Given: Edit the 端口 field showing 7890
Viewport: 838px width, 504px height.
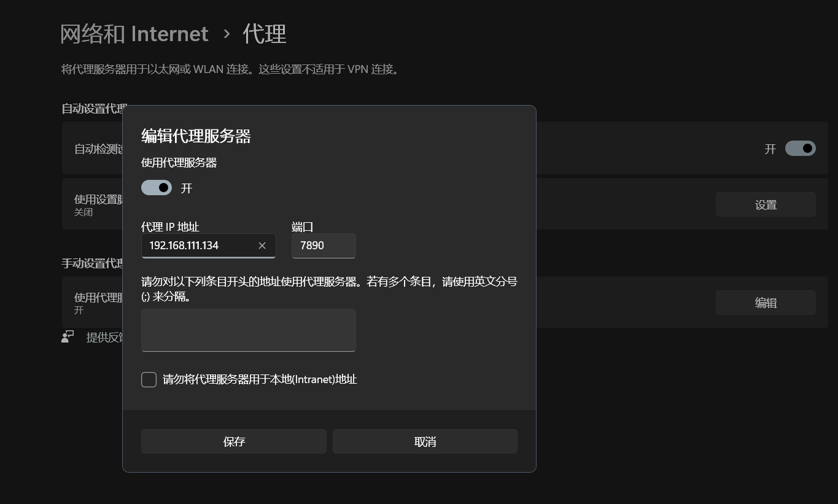Looking at the screenshot, I should coord(324,246).
